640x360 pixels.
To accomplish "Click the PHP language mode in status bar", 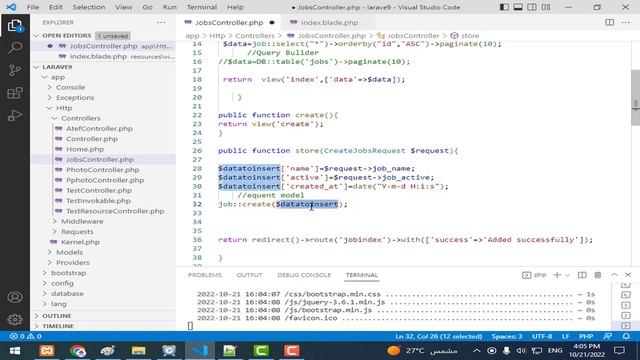I will point(586,336).
